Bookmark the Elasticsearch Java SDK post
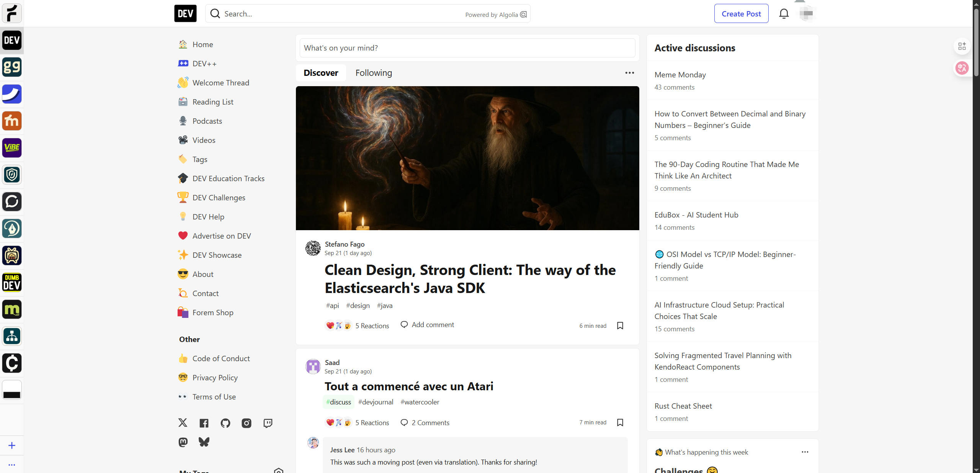This screenshot has height=473, width=980. point(620,326)
